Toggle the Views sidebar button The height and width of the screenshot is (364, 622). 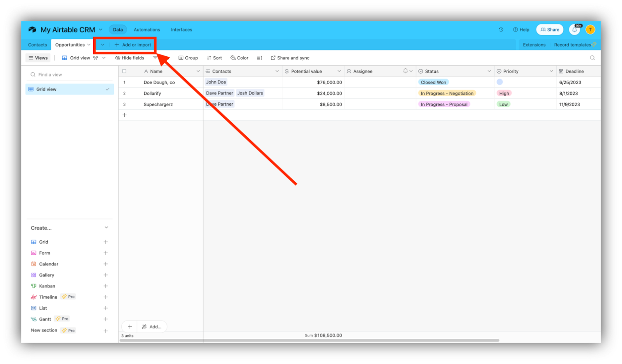point(38,58)
